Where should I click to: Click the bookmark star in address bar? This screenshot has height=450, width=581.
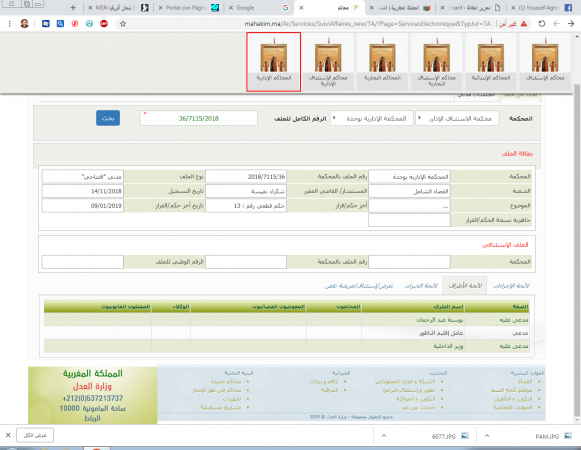(123, 24)
